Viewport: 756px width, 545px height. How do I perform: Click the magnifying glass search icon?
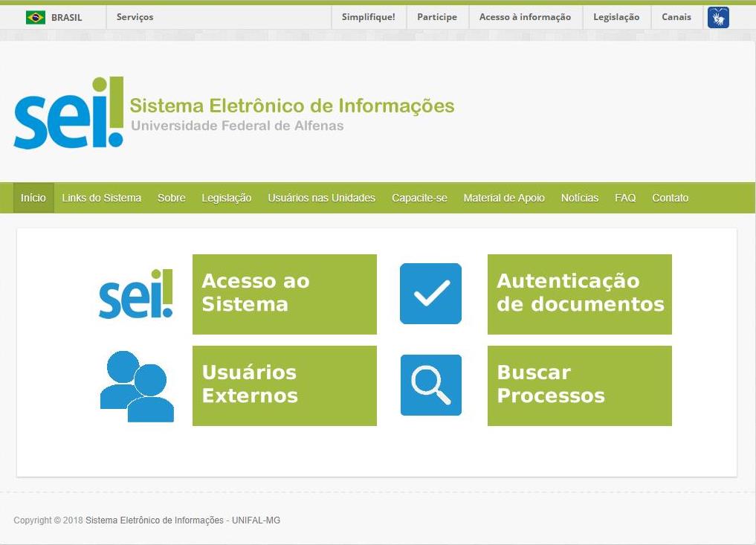tap(431, 385)
